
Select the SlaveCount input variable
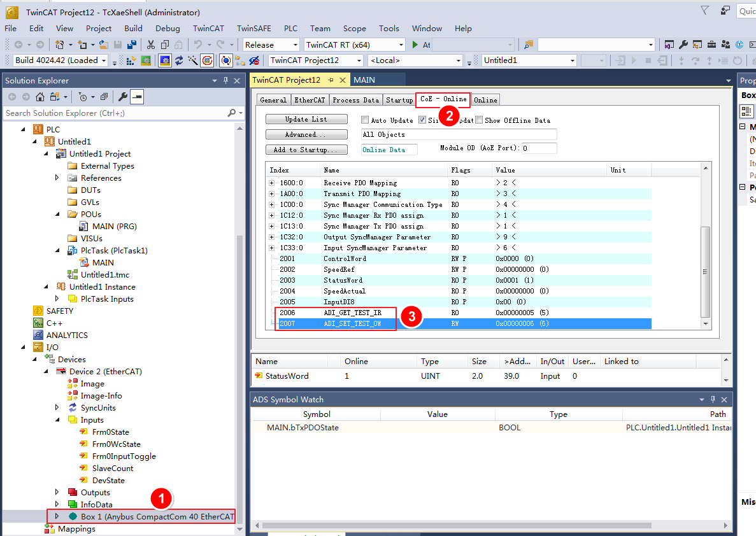click(112, 468)
